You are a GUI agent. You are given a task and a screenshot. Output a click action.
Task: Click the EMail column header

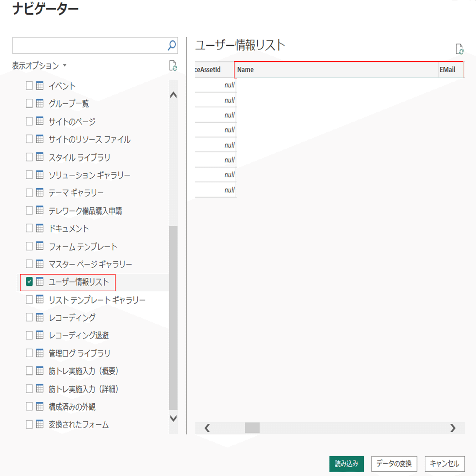[x=451, y=70]
